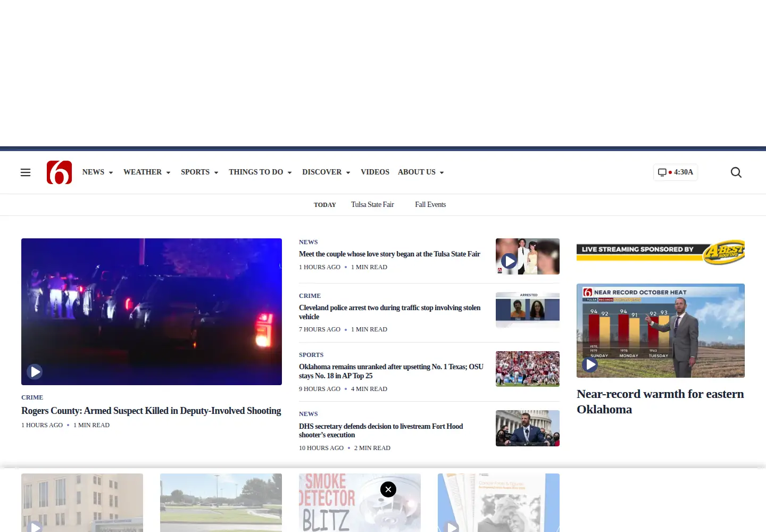The width and height of the screenshot is (766, 532).
Task: Expand the Sports dropdown arrow
Action: (216, 173)
